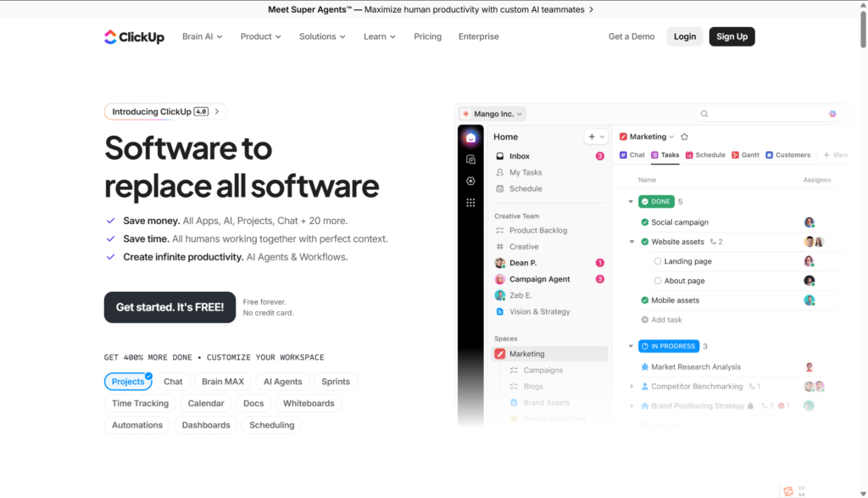
Task: Click into the workspace search field
Action: pos(768,114)
